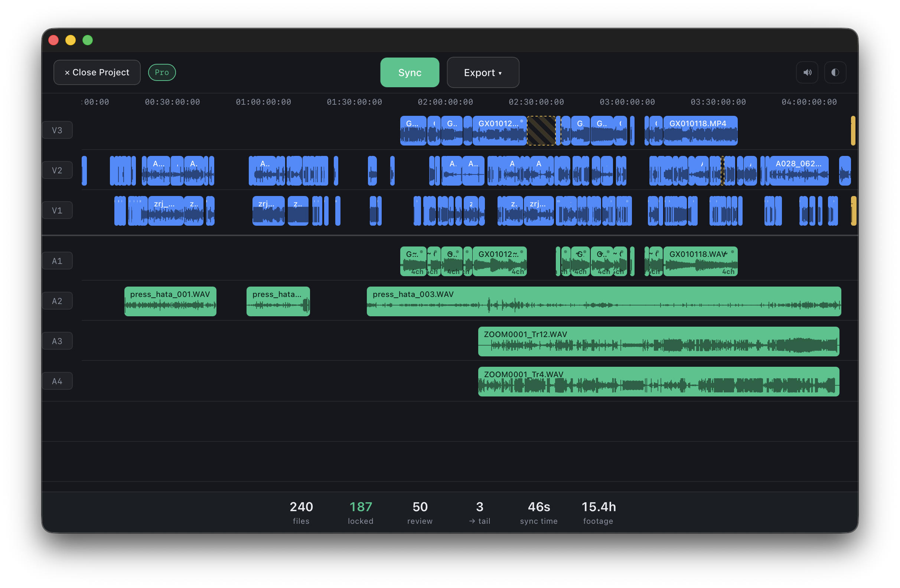Click the yellow end marker on V3
Viewport: 900px width, 588px height.
853,131
